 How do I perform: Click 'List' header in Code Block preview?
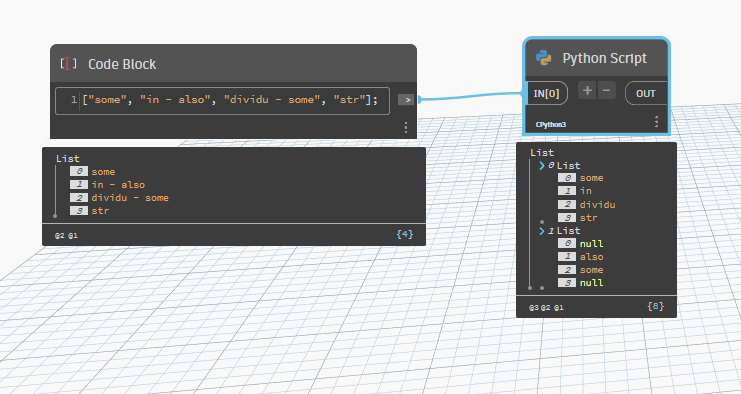coord(68,159)
